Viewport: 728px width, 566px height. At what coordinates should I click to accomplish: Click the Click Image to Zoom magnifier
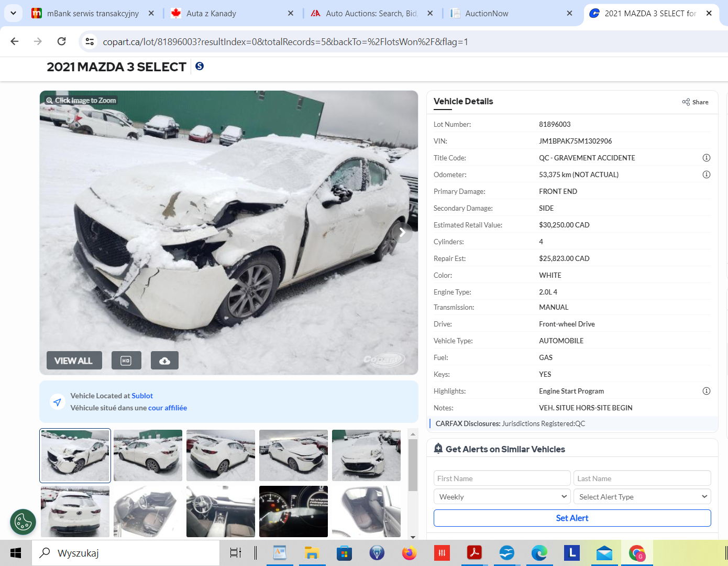pos(49,101)
